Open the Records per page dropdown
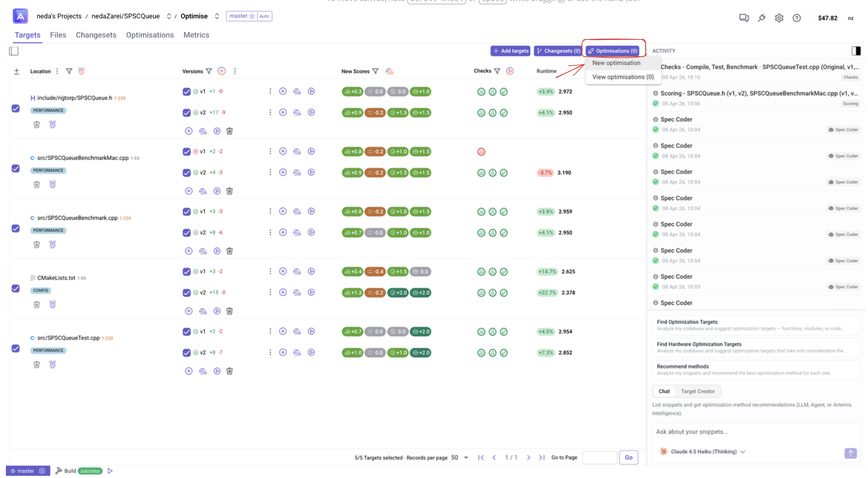 (x=466, y=457)
